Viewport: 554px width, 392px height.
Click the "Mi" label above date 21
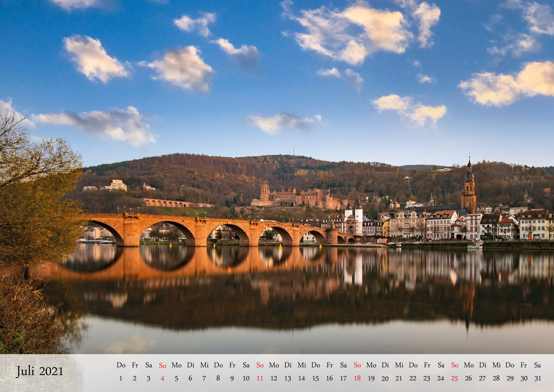pyautogui.click(x=399, y=365)
